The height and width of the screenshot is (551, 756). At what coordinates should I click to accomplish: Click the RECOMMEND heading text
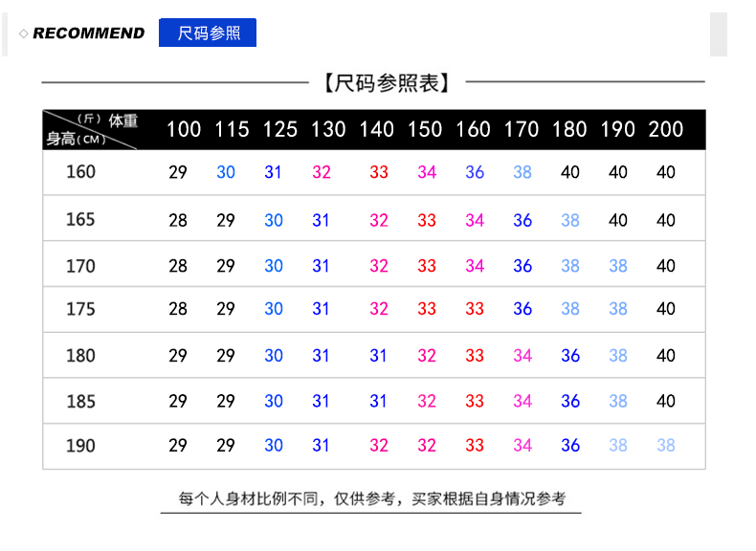[x=89, y=33]
